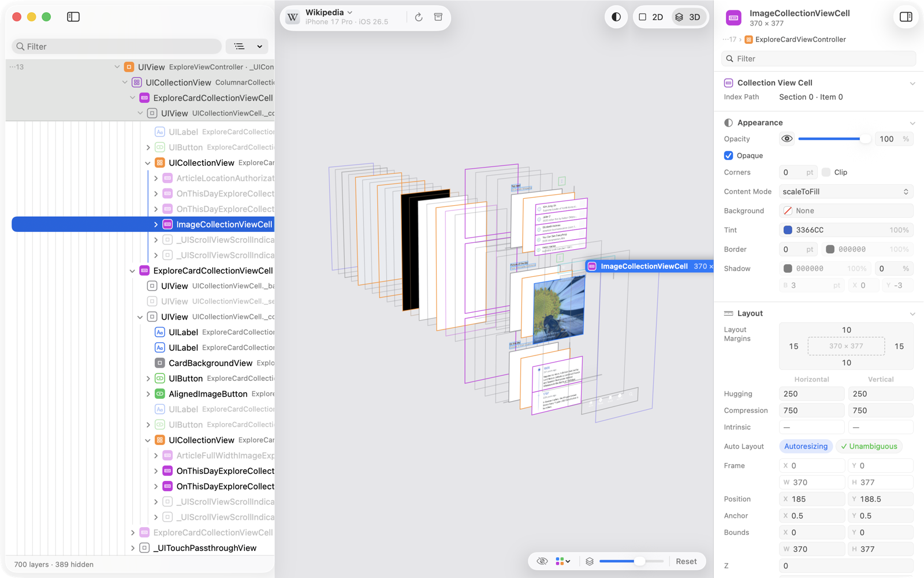This screenshot has height=578, width=924.
Task: Collapse the Appearance section chevron
Action: [x=912, y=123]
